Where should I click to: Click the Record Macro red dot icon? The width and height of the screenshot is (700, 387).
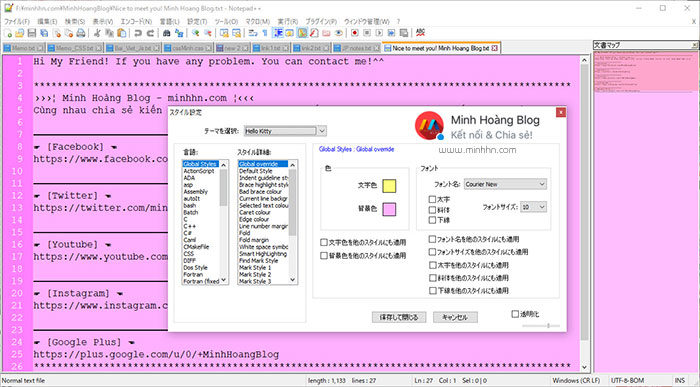click(355, 33)
